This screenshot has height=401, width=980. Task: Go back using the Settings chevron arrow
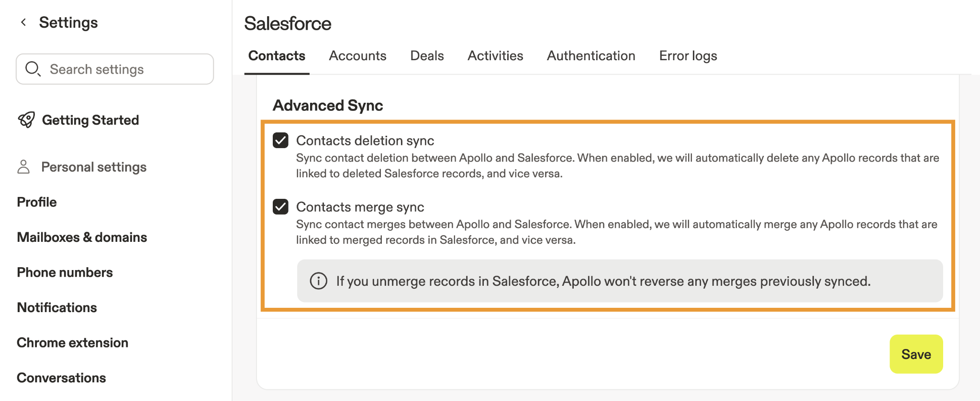(x=23, y=22)
